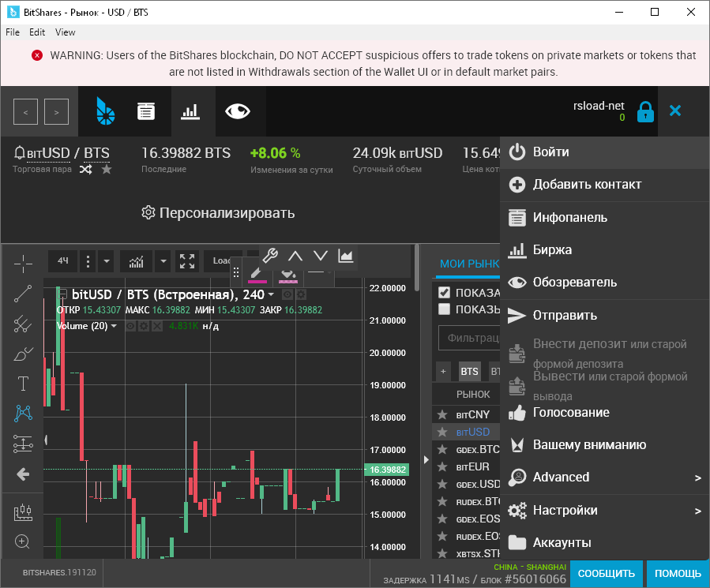The height and width of the screenshot is (588, 710).
Task: Open the Edit menu
Action: point(36,32)
